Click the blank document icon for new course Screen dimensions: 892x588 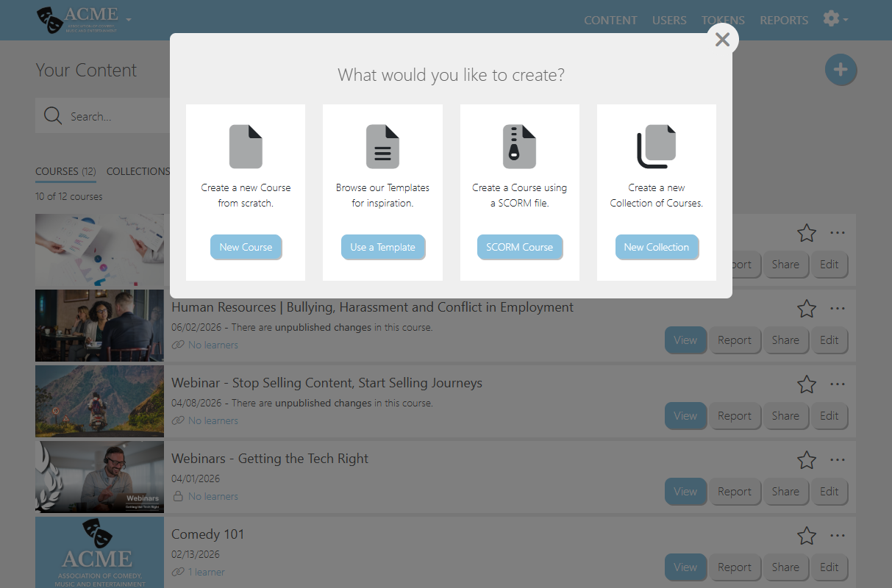[x=246, y=146]
